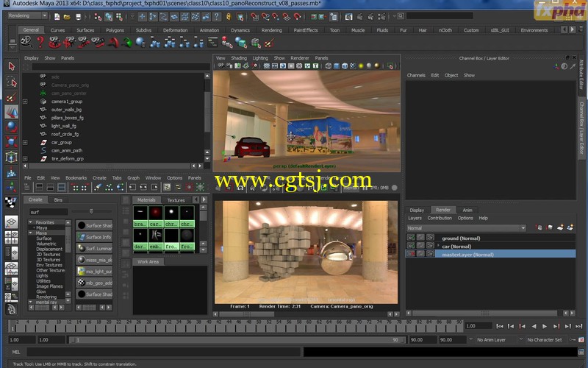Switch to the Polygons shelf tab
588x368 pixels.
115,30
